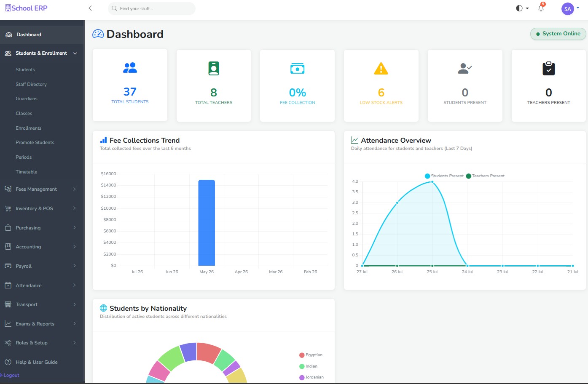Viewport: 588px width, 384px height.
Task: Click the Students & Enrollment people icon
Action: click(8, 53)
